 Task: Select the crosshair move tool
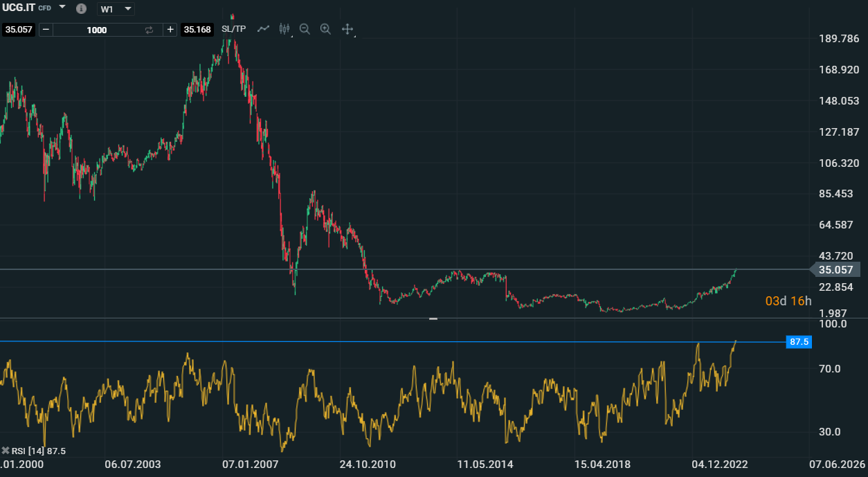(347, 29)
